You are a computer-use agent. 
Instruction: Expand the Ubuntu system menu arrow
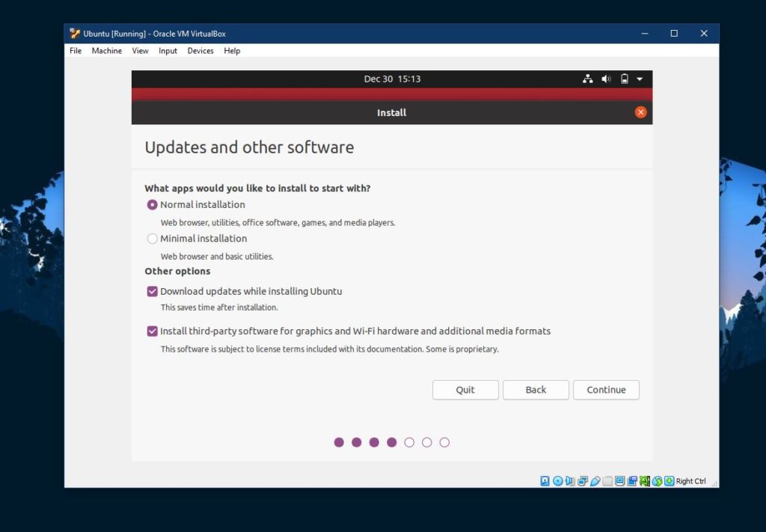point(640,79)
